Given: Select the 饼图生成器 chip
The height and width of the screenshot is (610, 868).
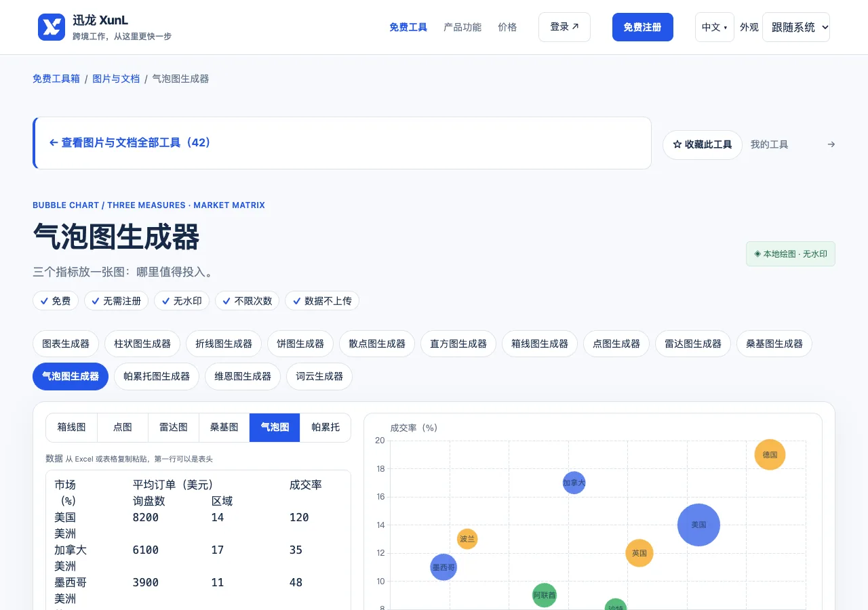Looking at the screenshot, I should point(300,344).
